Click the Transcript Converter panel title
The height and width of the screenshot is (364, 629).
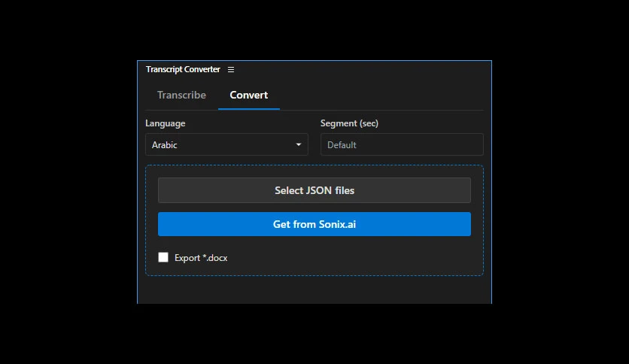pos(183,69)
